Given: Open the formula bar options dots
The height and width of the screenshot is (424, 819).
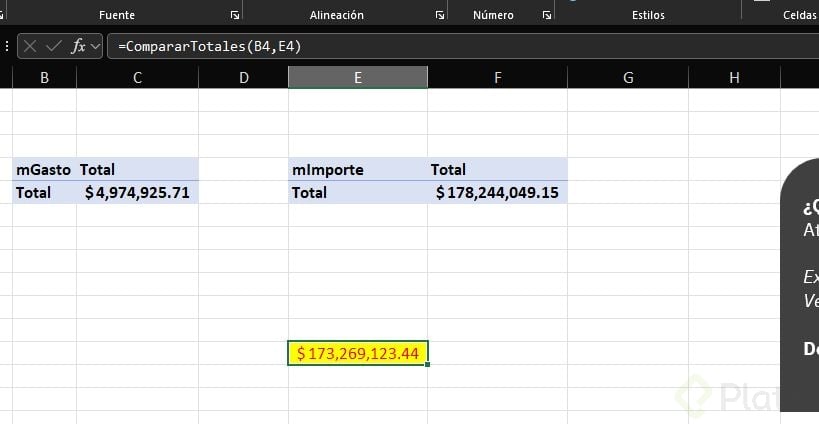Looking at the screenshot, I should tap(7, 46).
